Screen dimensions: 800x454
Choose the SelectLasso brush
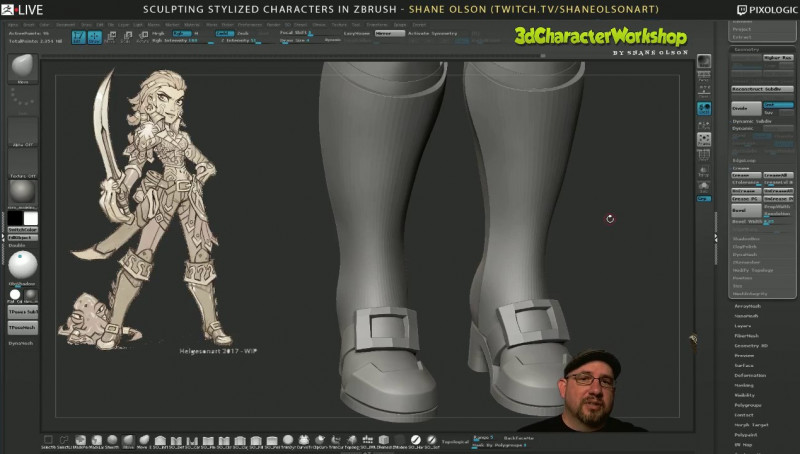(x=64, y=440)
